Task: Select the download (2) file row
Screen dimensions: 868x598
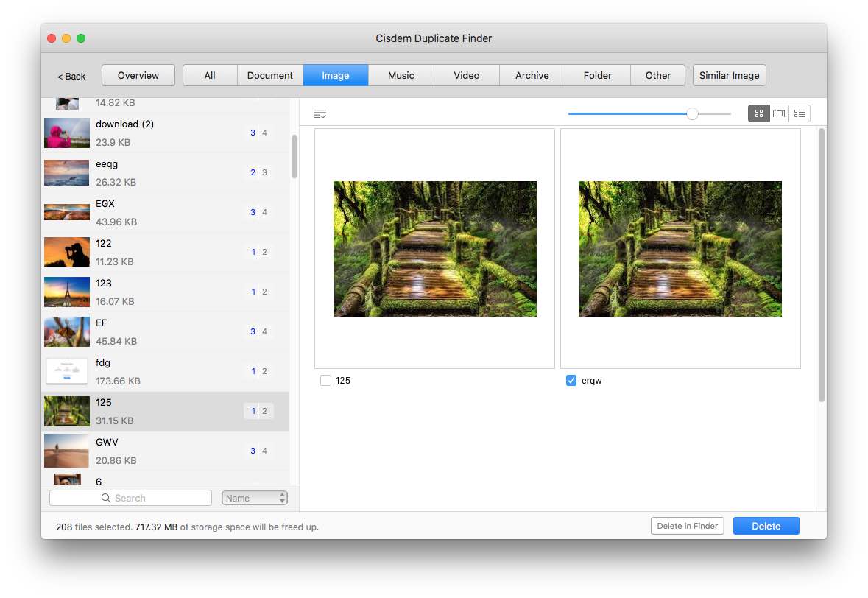Action: (165, 133)
